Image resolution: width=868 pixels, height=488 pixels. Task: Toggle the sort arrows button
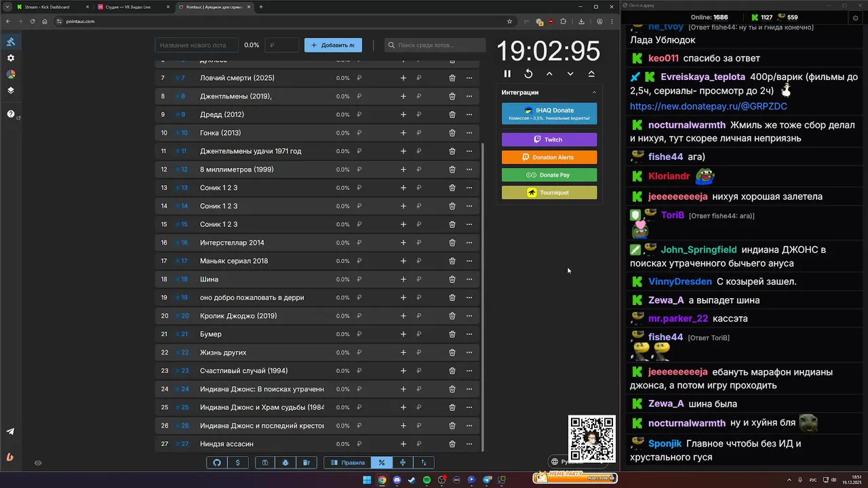point(424,462)
